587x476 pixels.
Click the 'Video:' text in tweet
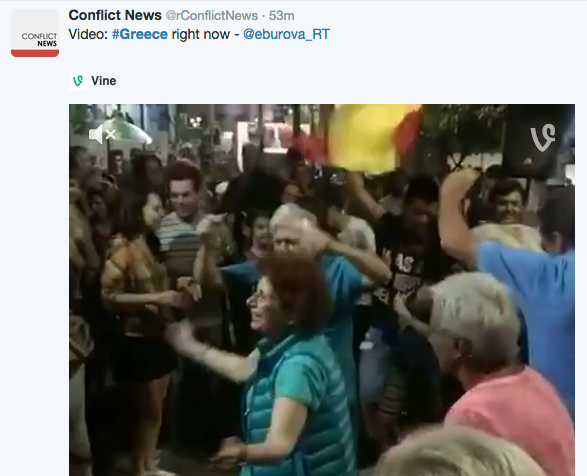(88, 34)
